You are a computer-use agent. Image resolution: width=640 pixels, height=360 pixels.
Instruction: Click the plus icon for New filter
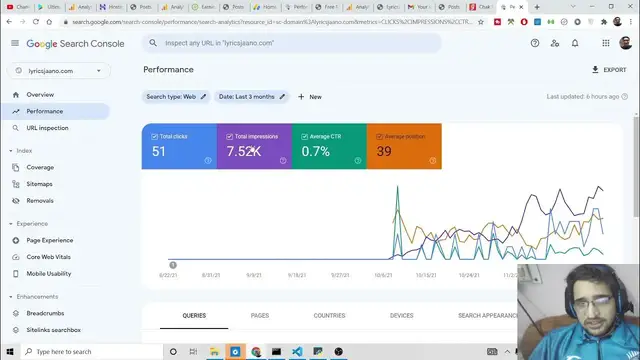(301, 97)
